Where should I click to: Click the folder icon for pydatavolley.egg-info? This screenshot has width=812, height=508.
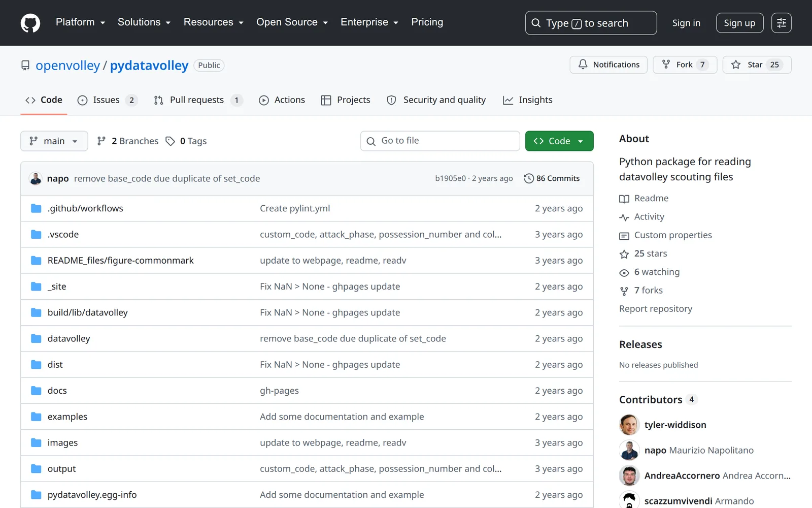36,495
